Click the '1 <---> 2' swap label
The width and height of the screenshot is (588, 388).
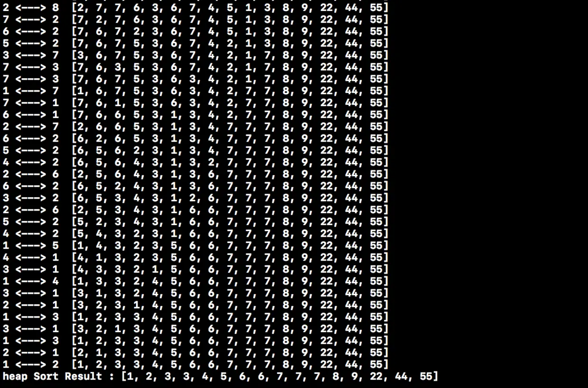click(31, 364)
